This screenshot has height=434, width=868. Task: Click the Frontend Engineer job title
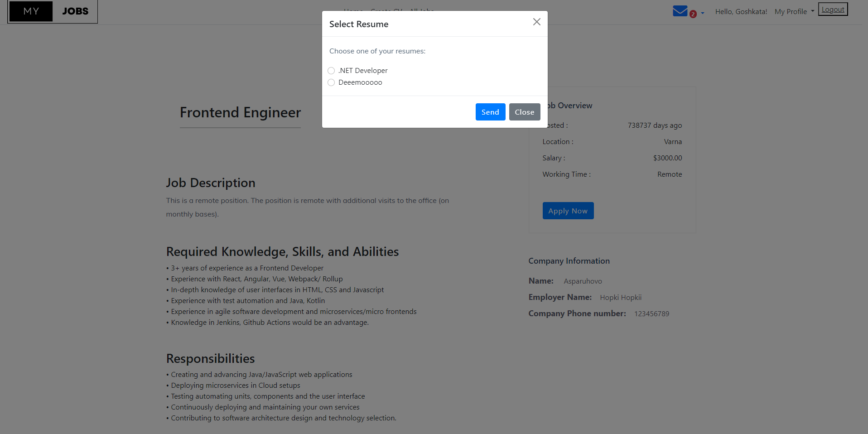tap(240, 112)
